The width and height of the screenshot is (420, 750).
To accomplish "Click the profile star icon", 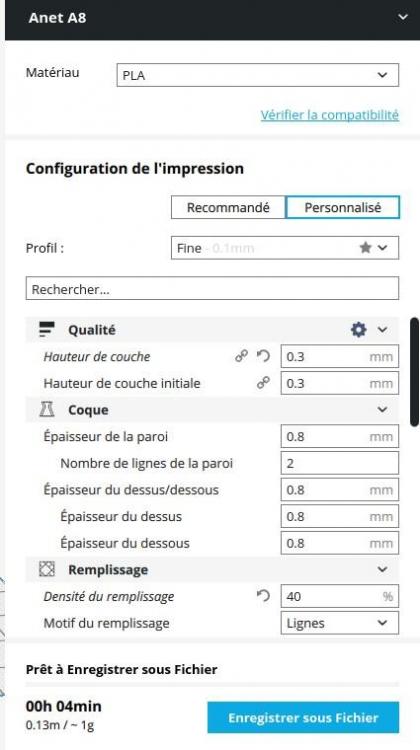I will (365, 248).
